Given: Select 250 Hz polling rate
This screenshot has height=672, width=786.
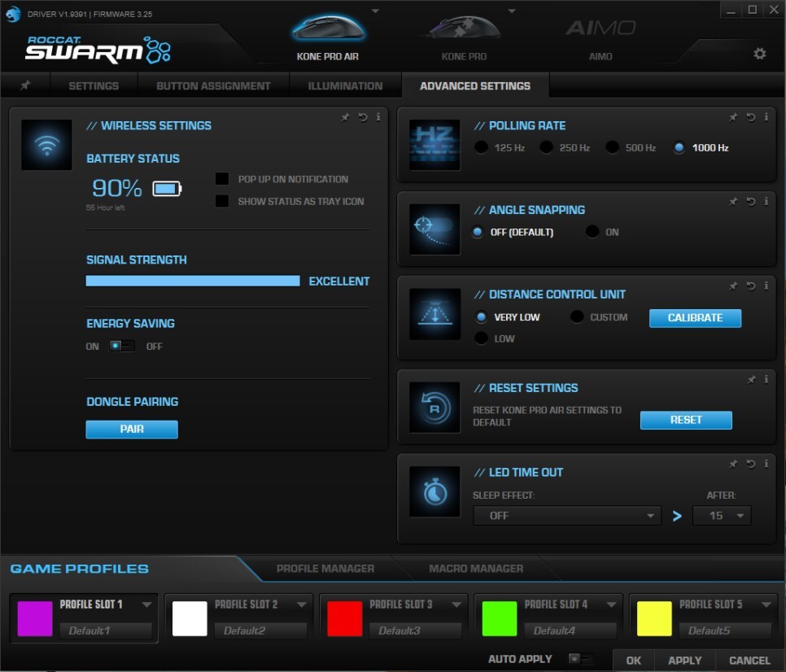Looking at the screenshot, I should click(x=547, y=147).
